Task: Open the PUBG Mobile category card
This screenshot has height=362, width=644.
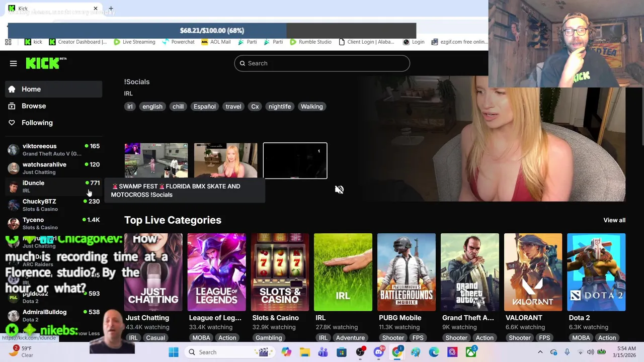Action: coord(407,272)
